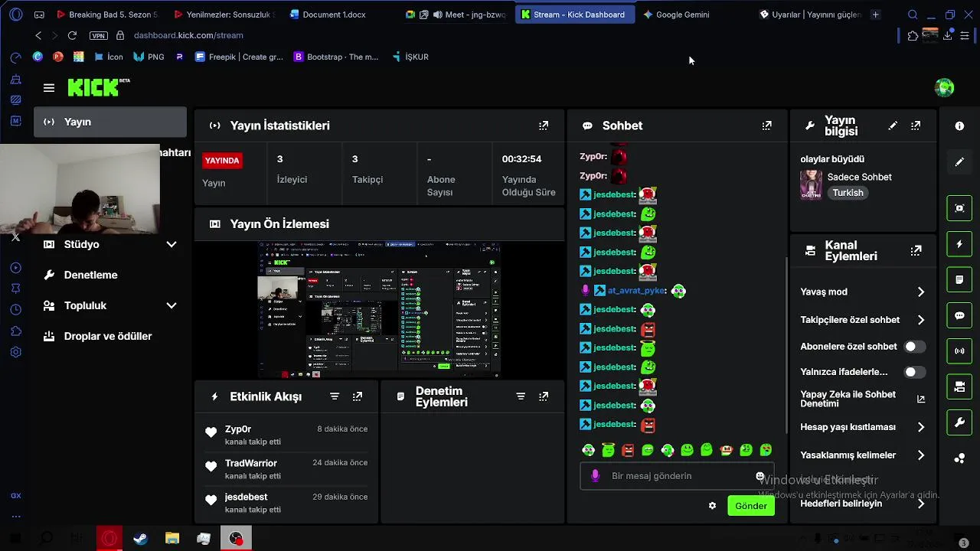The height and width of the screenshot is (551, 980).
Task: Open a new browser tab
Action: pyautogui.click(x=875, y=15)
